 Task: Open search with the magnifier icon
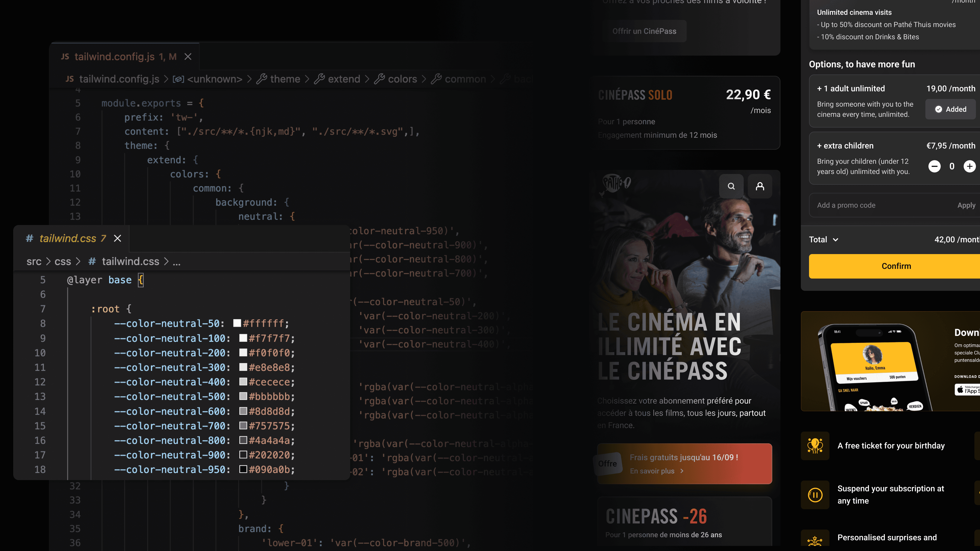click(731, 186)
